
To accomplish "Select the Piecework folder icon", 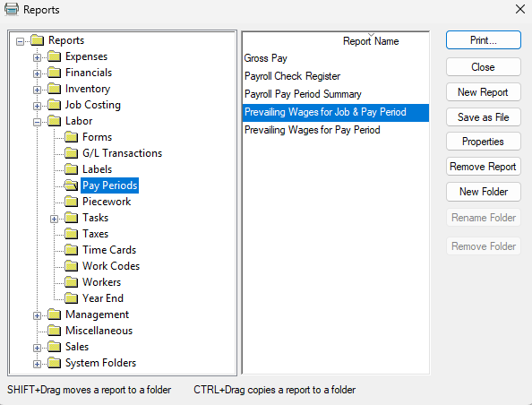I will [x=72, y=202].
